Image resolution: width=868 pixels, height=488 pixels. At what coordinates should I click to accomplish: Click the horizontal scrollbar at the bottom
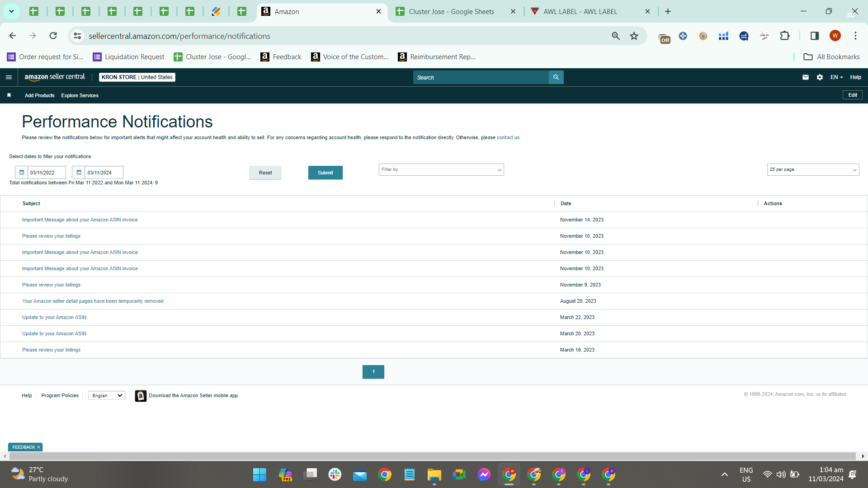click(x=432, y=456)
